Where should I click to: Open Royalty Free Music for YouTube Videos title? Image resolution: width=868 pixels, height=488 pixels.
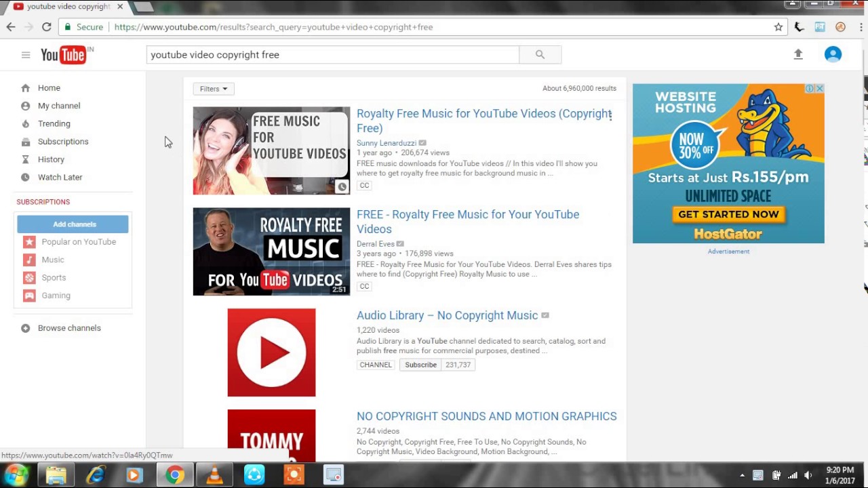484,121
